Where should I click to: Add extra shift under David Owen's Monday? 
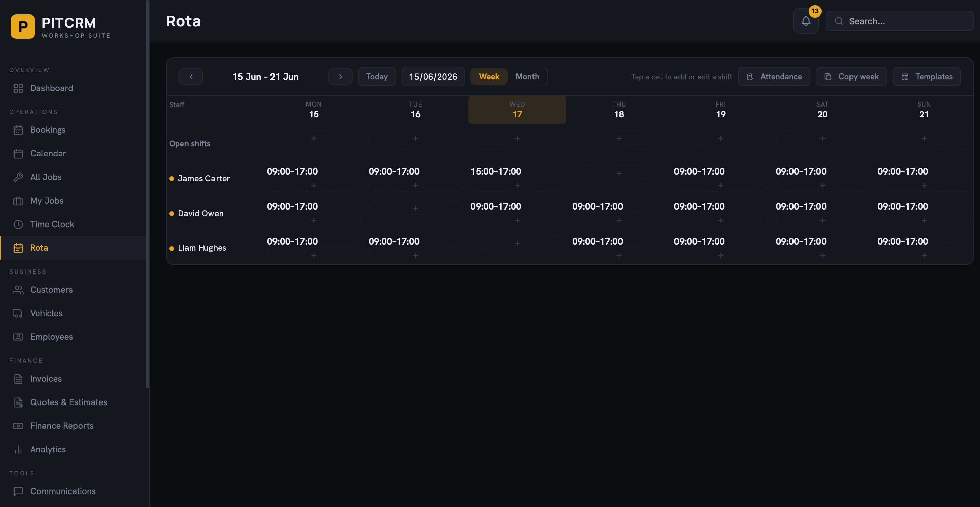(x=314, y=220)
